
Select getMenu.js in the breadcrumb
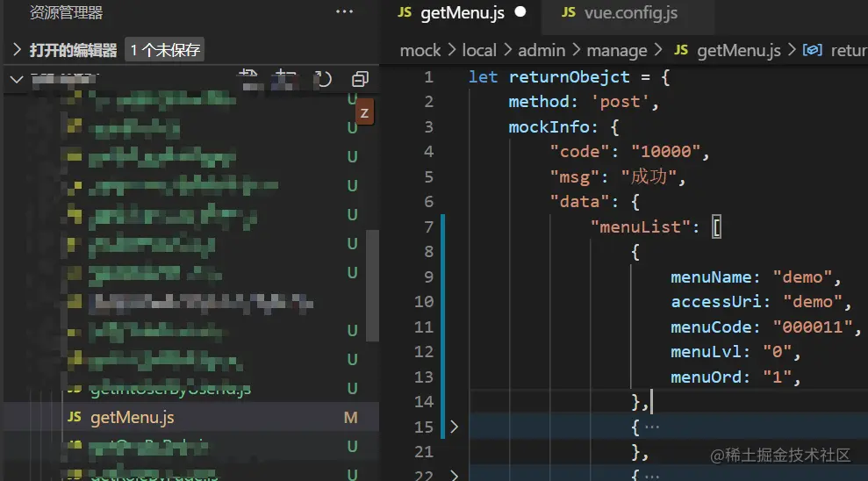[x=738, y=50]
